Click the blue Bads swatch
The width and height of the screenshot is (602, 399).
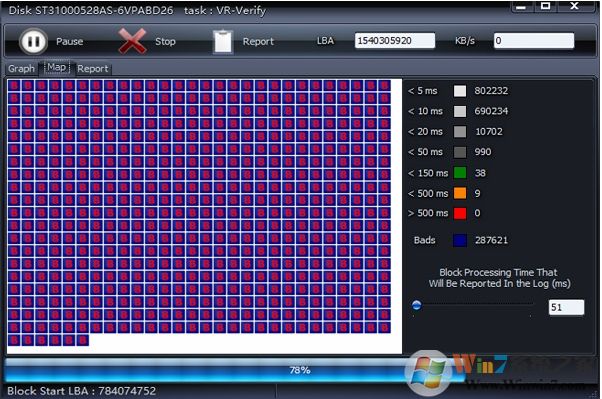(460, 240)
